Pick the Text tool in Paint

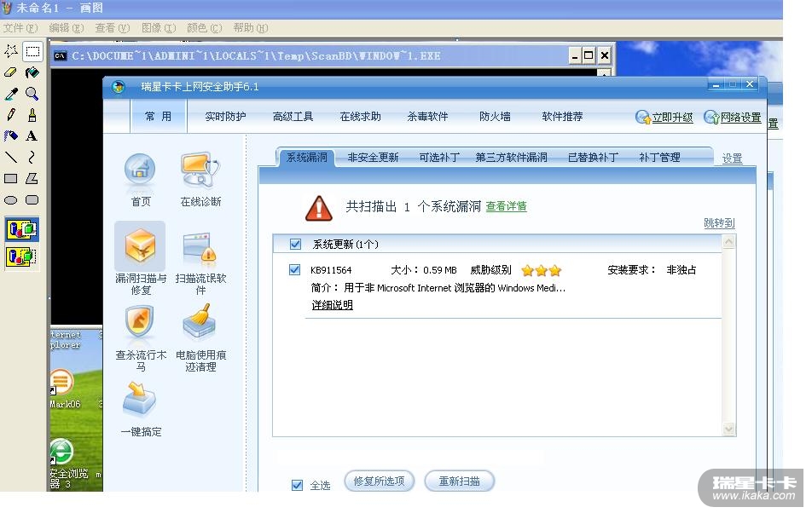[32, 136]
